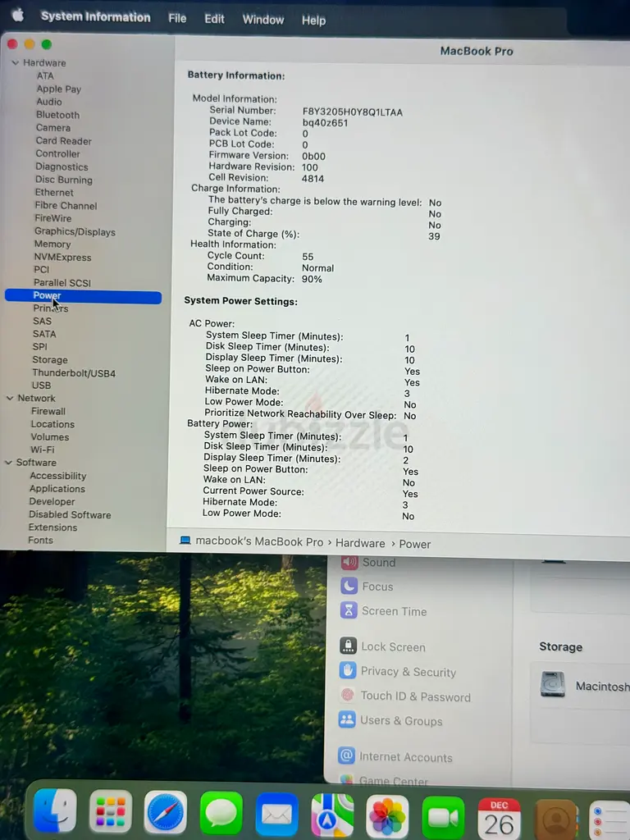This screenshot has width=630, height=840.
Task: Open Touch ID & Password settings
Action: click(x=405, y=696)
